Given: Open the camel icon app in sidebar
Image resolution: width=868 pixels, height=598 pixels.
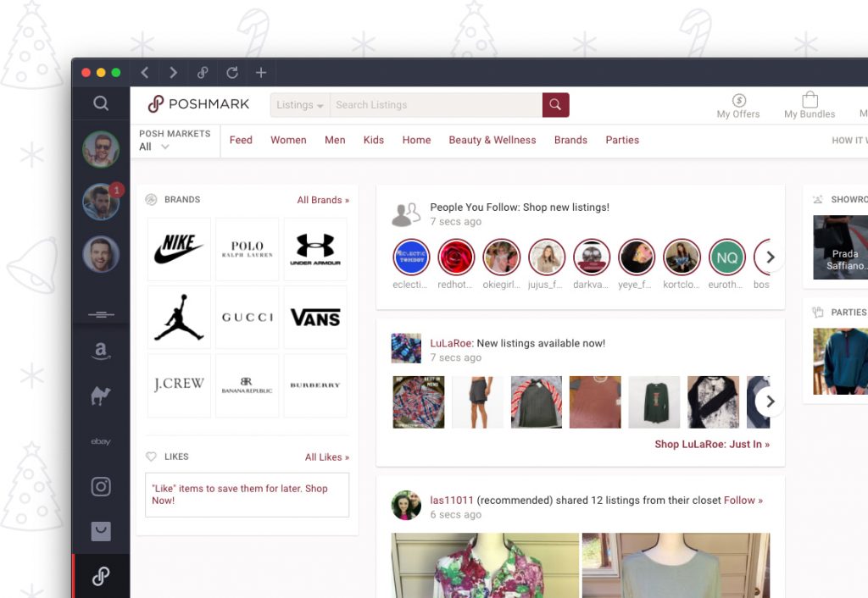Looking at the screenshot, I should 101,395.
